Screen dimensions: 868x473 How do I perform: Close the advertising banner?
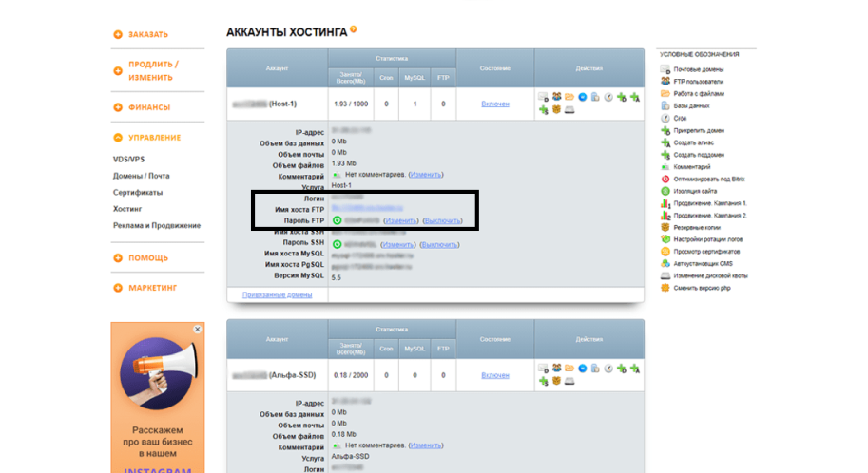pyautogui.click(x=197, y=330)
